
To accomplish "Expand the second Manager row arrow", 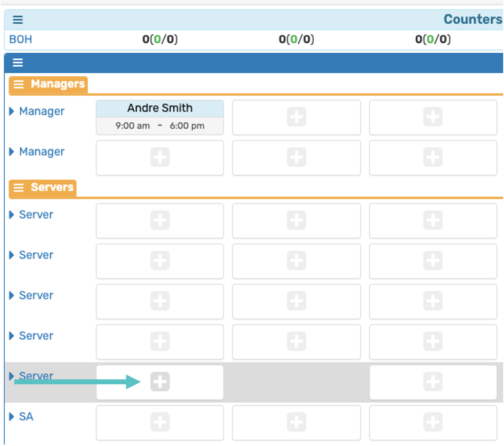I will [12, 152].
